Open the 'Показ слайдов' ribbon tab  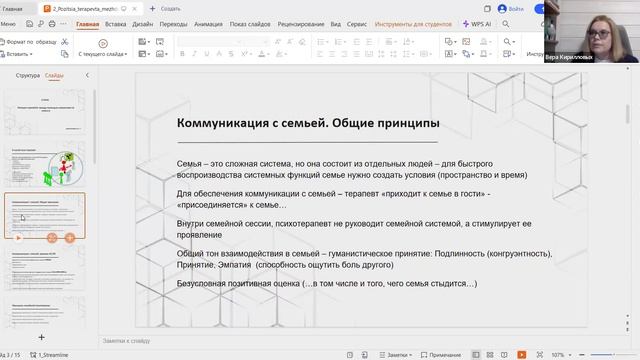pos(250,24)
